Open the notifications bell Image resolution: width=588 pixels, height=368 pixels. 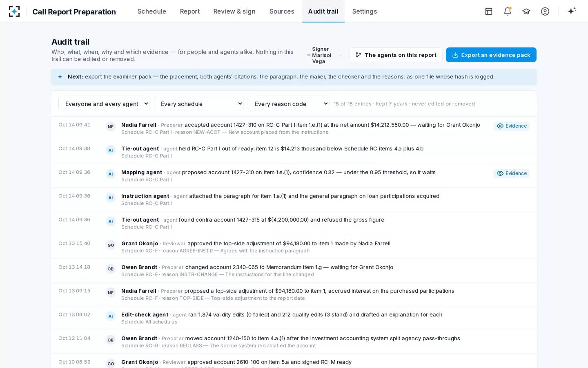[x=508, y=11]
